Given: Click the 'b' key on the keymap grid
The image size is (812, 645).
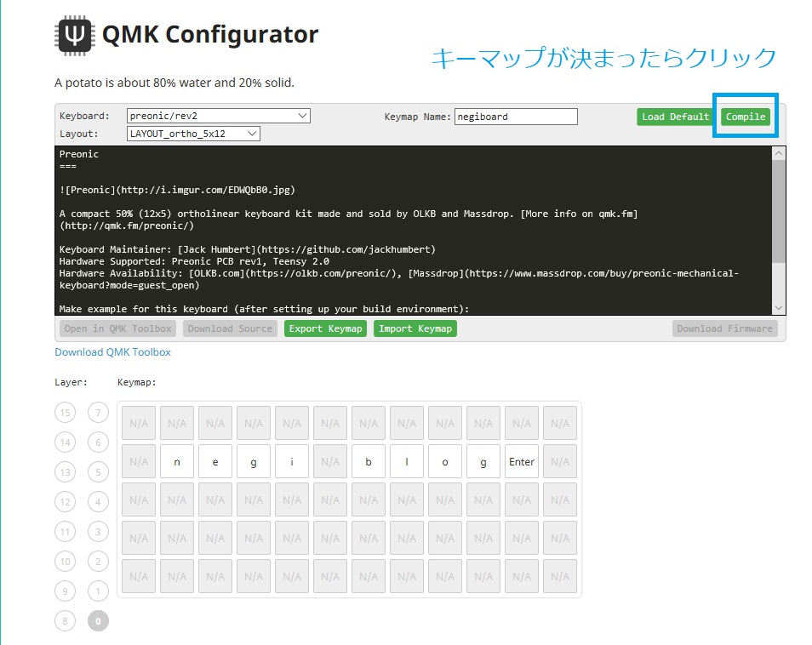Looking at the screenshot, I should coord(369,462).
